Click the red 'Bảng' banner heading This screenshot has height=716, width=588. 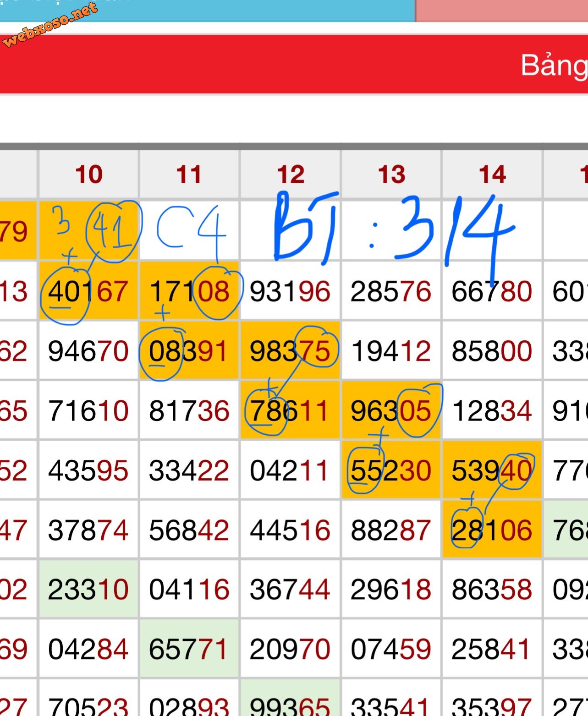click(554, 65)
